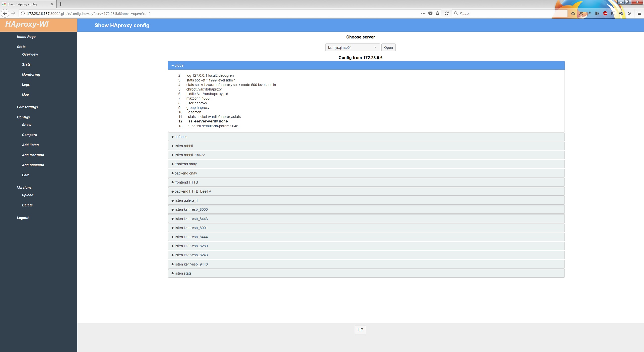
Task: Bookmark this page with the star icon
Action: click(x=437, y=13)
